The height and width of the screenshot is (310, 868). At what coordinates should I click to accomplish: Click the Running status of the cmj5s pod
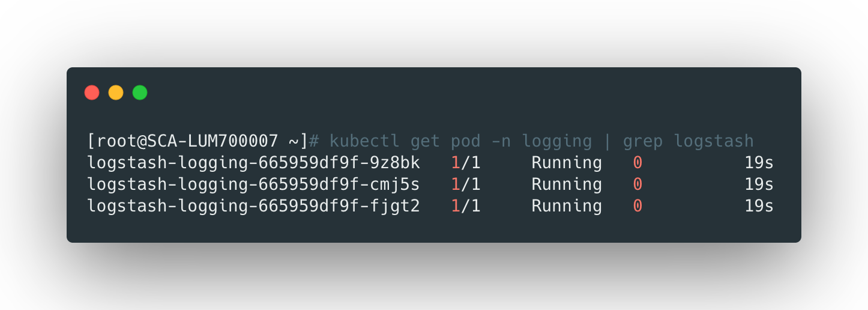(x=567, y=184)
